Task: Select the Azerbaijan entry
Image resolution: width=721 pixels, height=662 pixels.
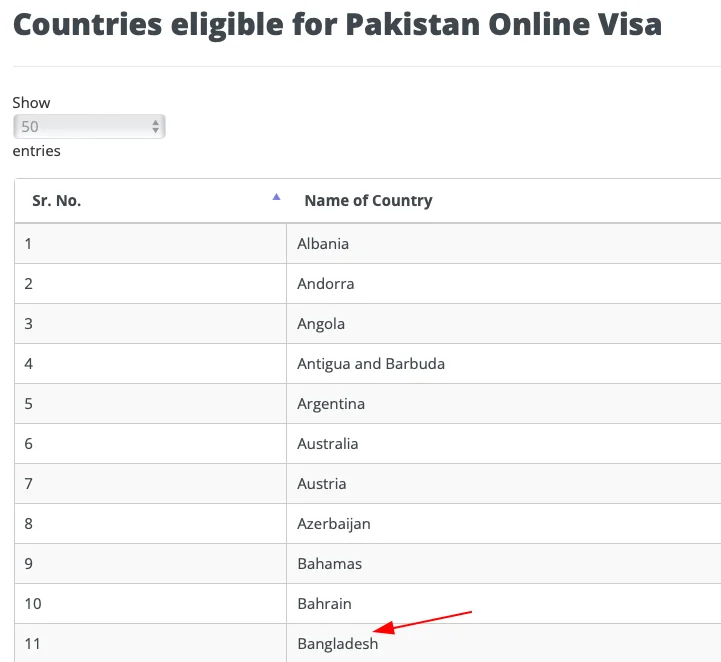Action: [334, 524]
